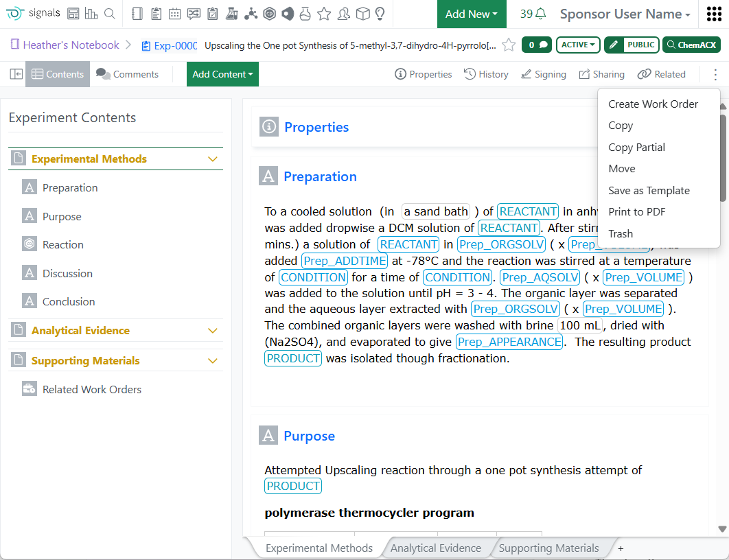Image resolution: width=729 pixels, height=560 pixels.
Task: Collapse the left sidebar panel icon
Action: pos(16,74)
